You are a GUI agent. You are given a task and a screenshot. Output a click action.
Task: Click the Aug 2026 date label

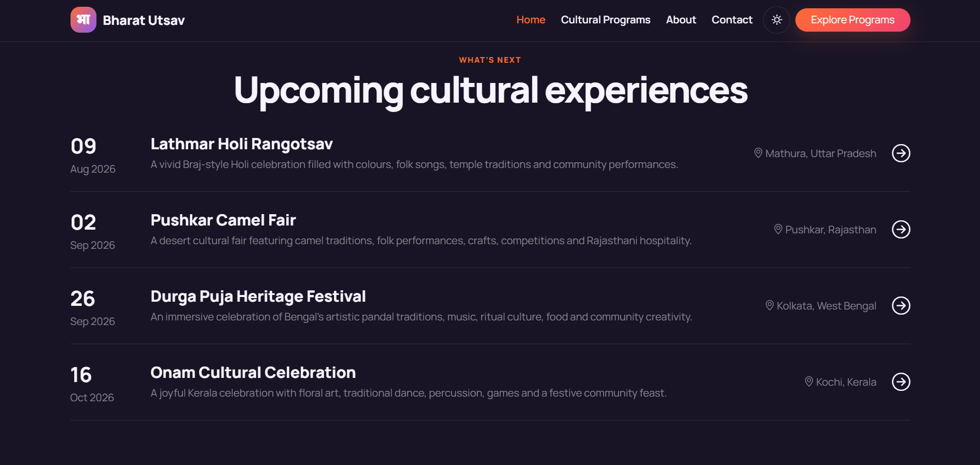pyautogui.click(x=93, y=169)
